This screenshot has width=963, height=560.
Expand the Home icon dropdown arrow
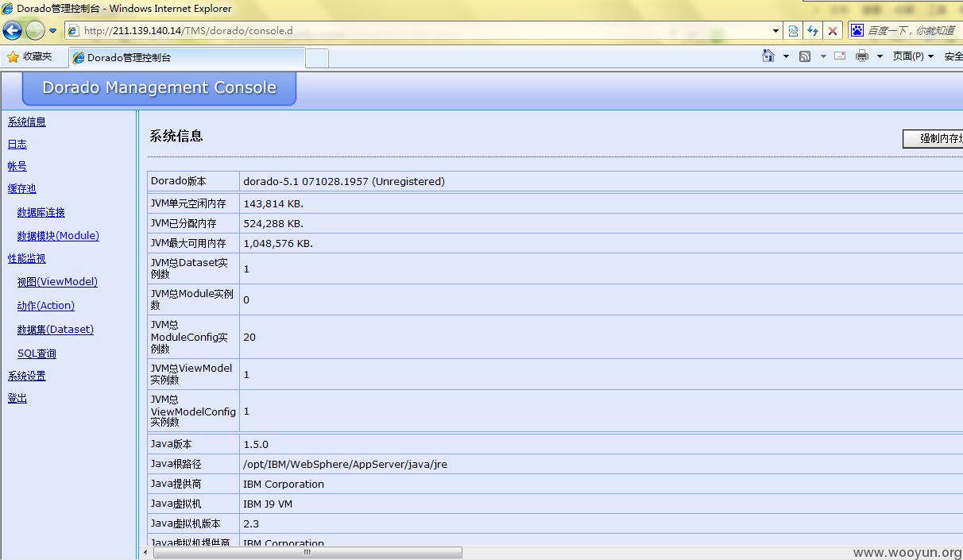(x=786, y=56)
